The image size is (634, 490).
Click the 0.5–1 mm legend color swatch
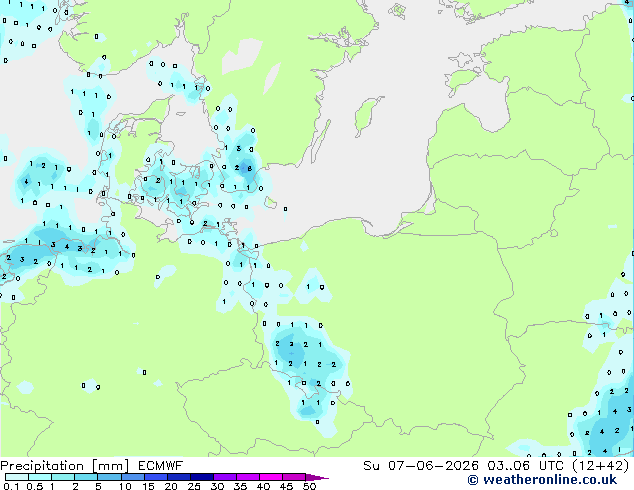[x=40, y=477]
